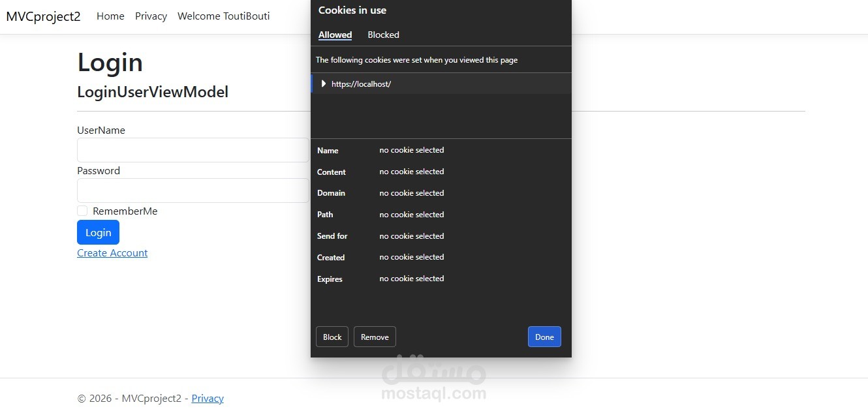Select the https://localhost/ site entry
868x411 pixels.
(x=361, y=84)
